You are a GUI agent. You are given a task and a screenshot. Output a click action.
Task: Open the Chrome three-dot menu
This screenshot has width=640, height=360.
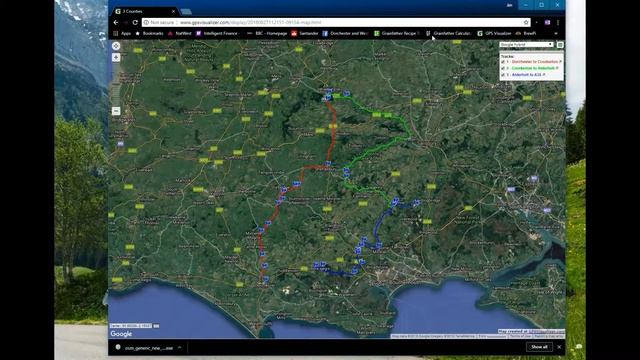click(x=558, y=22)
